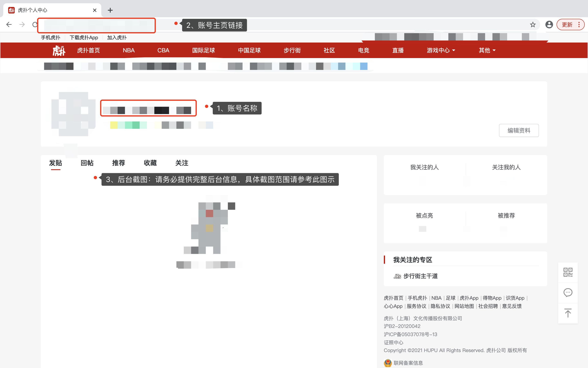The height and width of the screenshot is (368, 588).
Task: Click footer 心心App link
Action: coord(393,306)
